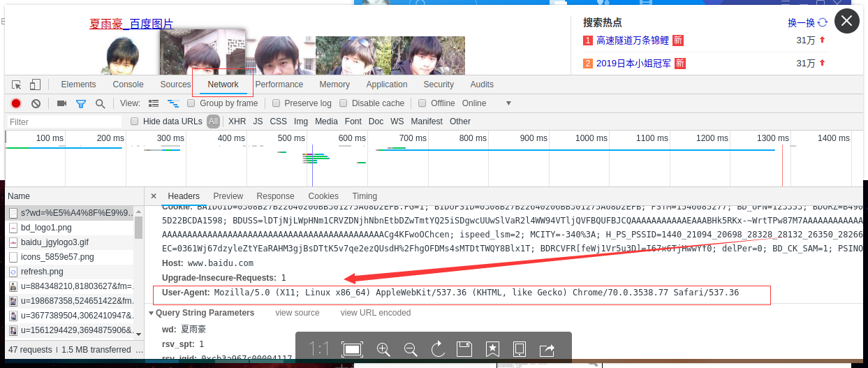
Task: Filter requests by Doc type
Action: click(376, 122)
